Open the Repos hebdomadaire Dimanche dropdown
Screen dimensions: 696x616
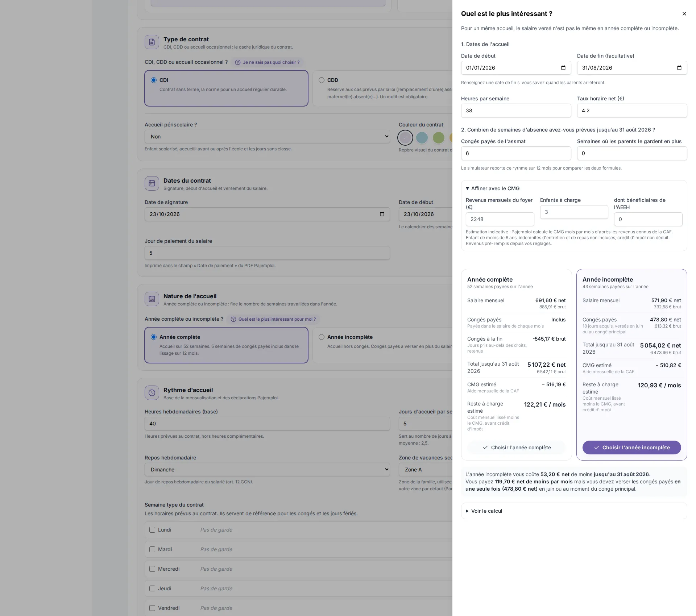(x=267, y=470)
